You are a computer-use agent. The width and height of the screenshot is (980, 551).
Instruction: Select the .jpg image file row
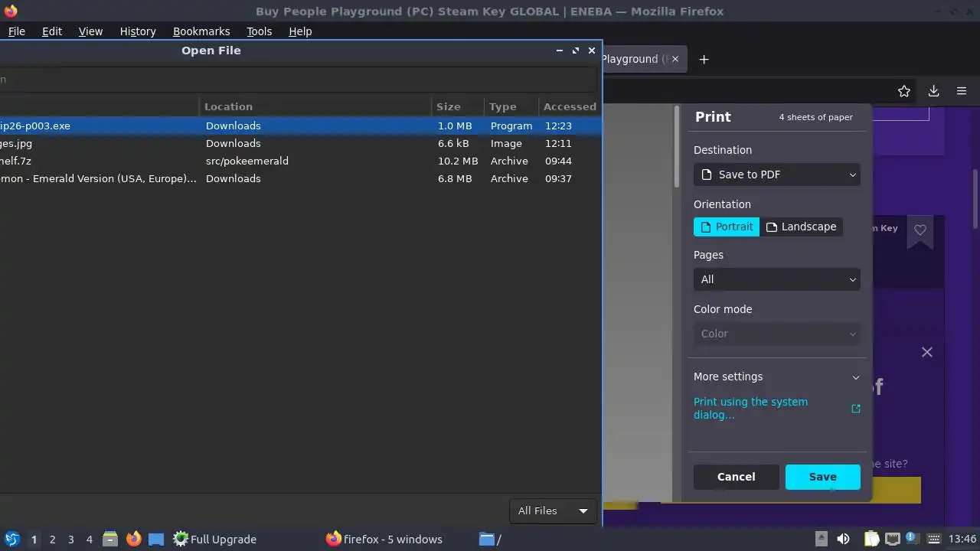(x=300, y=143)
